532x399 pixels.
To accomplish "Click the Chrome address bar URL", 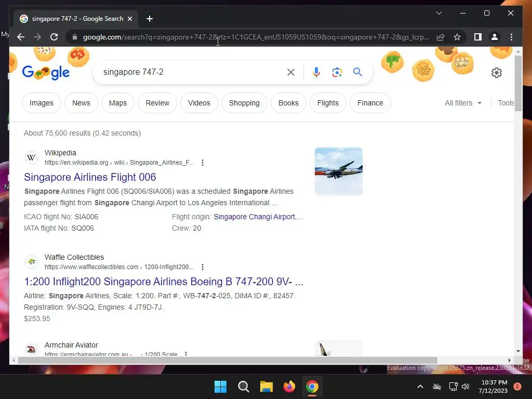I will pos(256,37).
